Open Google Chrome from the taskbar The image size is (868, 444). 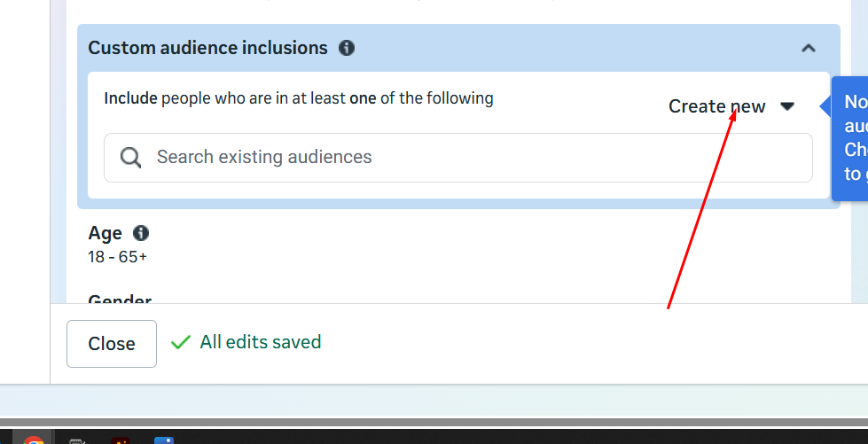click(35, 440)
